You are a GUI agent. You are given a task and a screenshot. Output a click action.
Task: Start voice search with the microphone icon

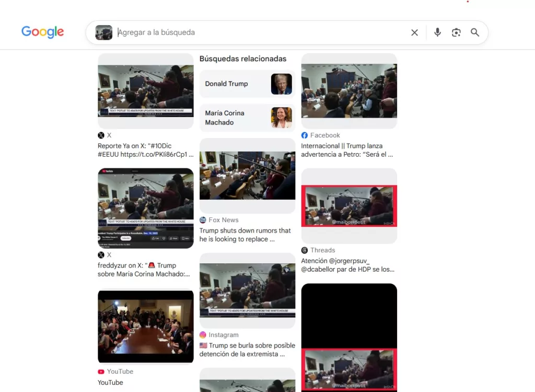(437, 32)
